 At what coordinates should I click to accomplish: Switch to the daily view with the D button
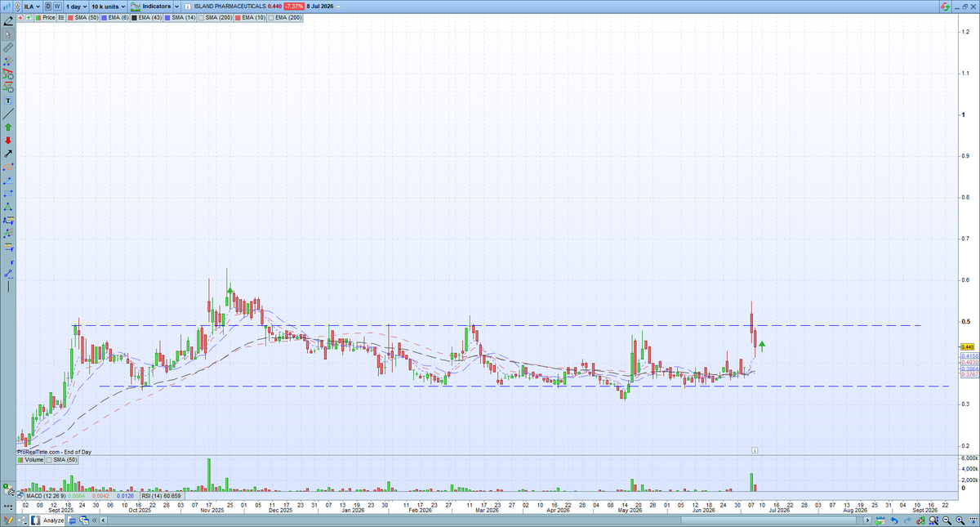(48, 6)
